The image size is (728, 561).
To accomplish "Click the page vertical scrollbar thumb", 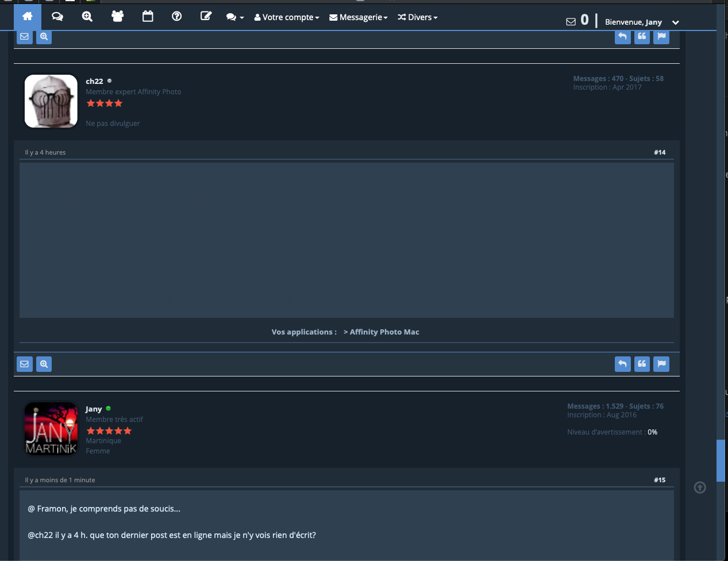I will pyautogui.click(x=720, y=460).
